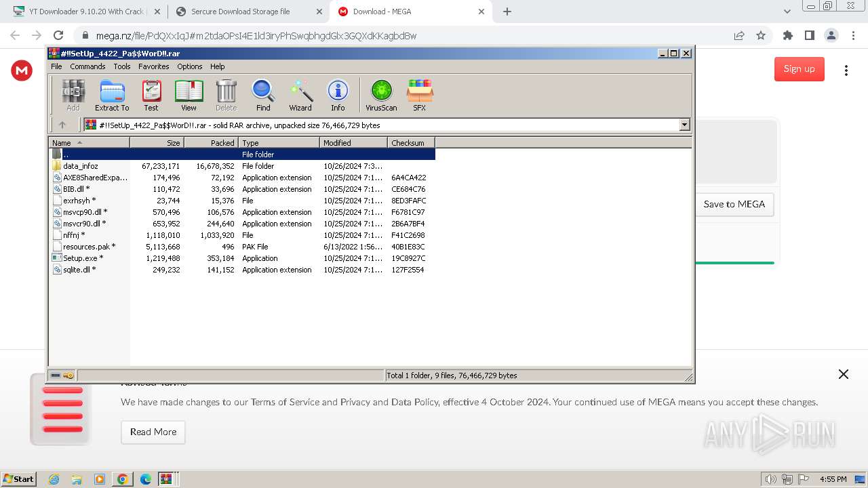Click the SFX toolbar icon

(420, 95)
